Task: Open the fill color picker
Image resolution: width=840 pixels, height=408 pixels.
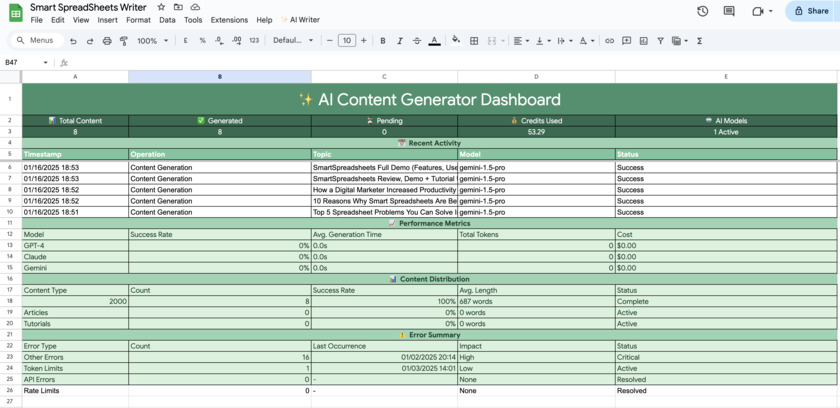Action: [x=456, y=41]
